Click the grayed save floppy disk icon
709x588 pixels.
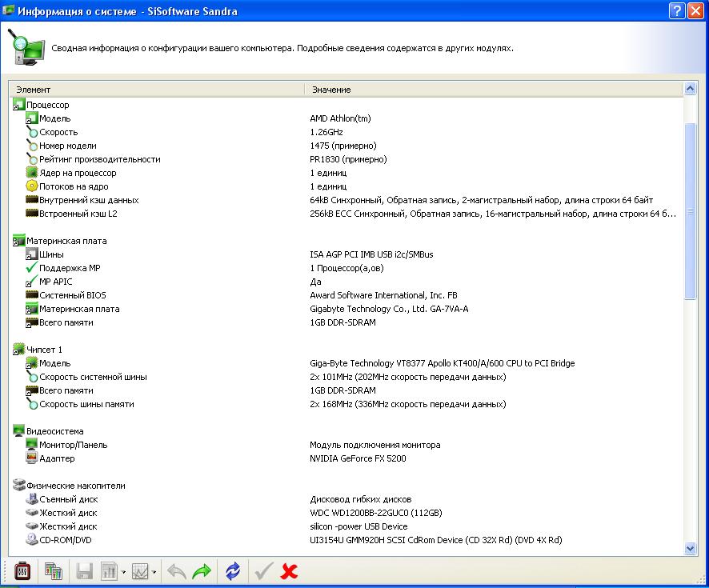(x=84, y=572)
